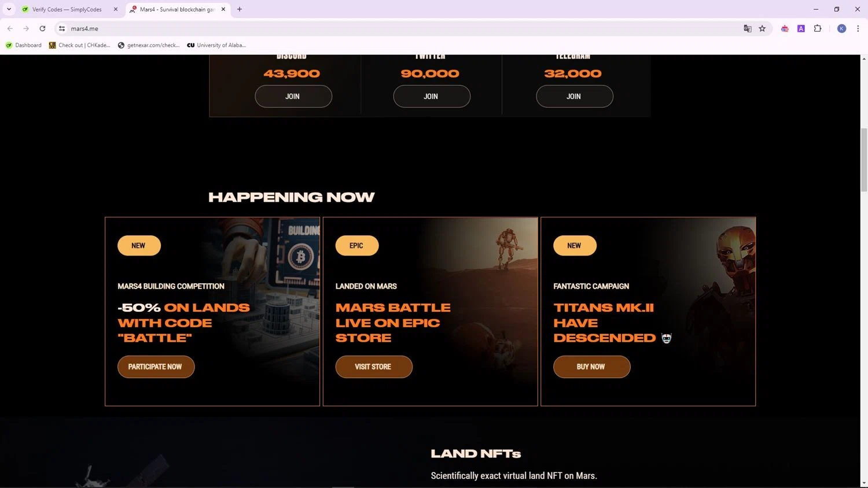This screenshot has height=488, width=868.
Task: Close the Verify Codes SimplyCodes tab
Action: (x=116, y=9)
